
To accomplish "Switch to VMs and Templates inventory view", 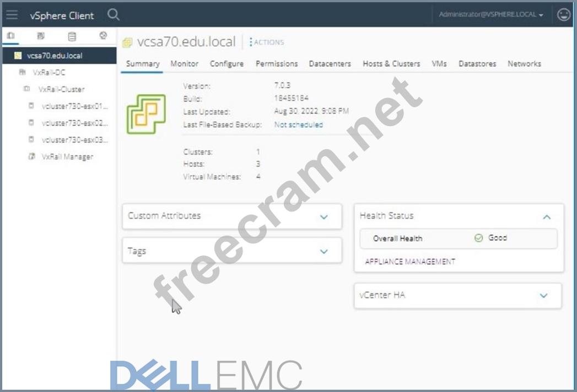I will [x=41, y=36].
